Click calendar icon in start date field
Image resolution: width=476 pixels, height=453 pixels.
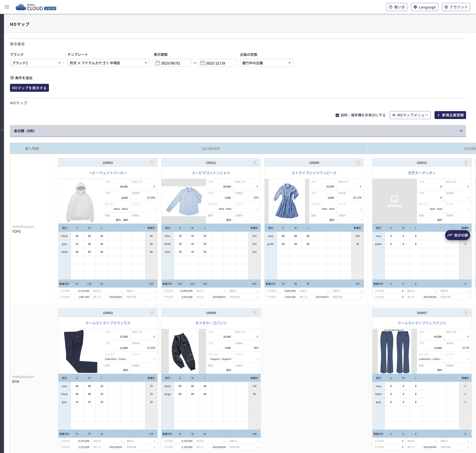pos(158,63)
